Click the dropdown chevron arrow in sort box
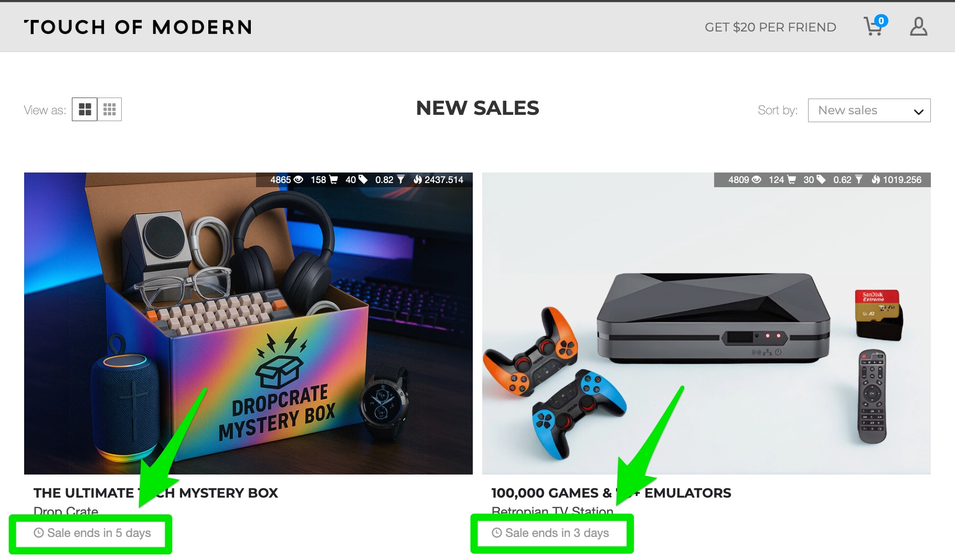Viewport: 955px width, 560px height. [918, 111]
